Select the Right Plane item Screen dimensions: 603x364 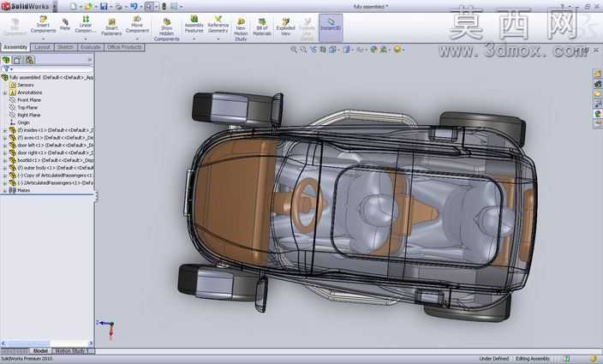tap(29, 115)
